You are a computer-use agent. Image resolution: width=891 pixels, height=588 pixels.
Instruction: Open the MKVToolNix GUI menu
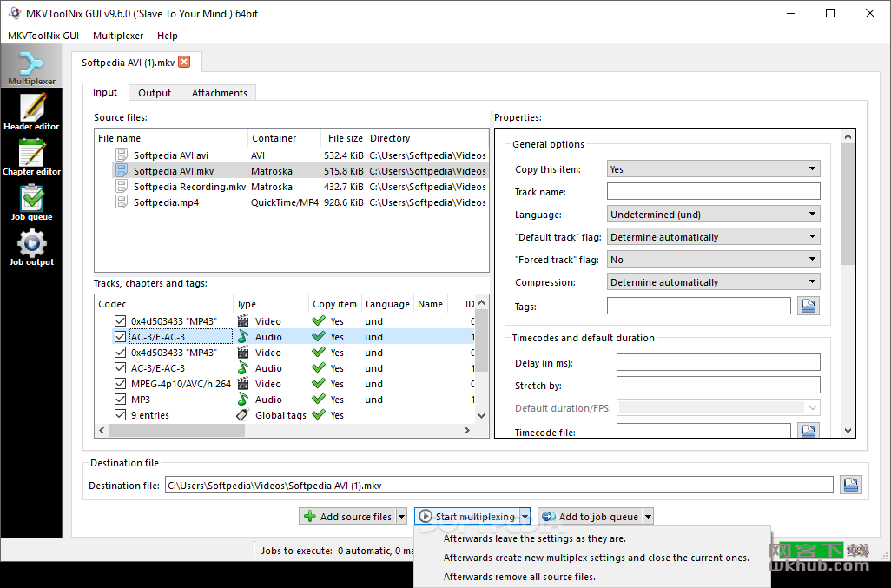click(x=43, y=36)
